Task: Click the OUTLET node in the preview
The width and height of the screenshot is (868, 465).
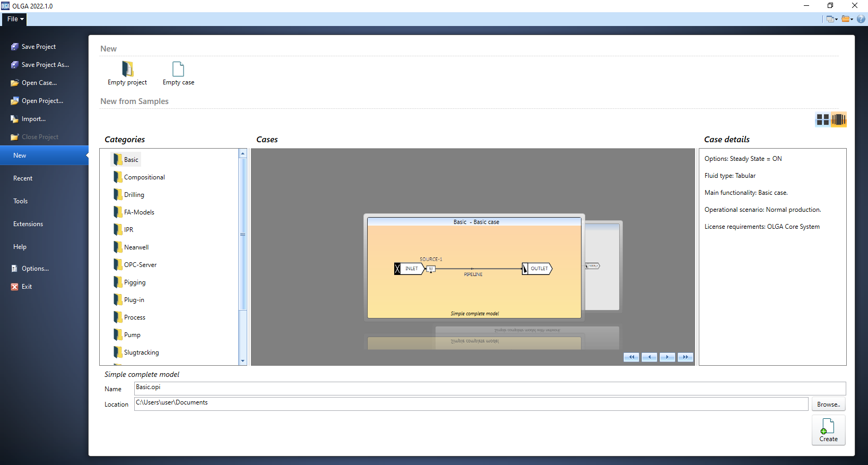Action: tap(537, 269)
